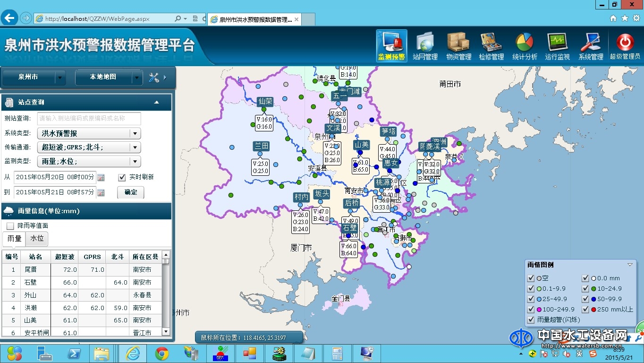
Task: Open the 站网管理 station network module
Action: pos(424,45)
